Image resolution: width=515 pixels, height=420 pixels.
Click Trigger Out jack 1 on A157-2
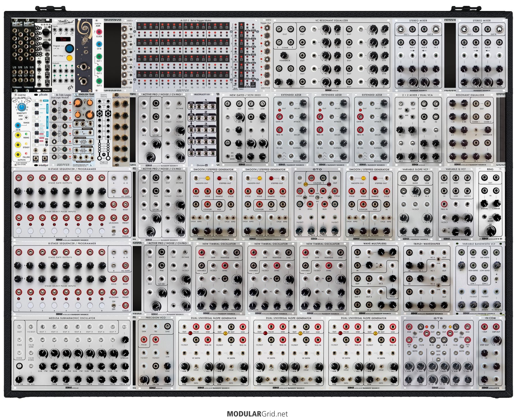[x=267, y=28]
